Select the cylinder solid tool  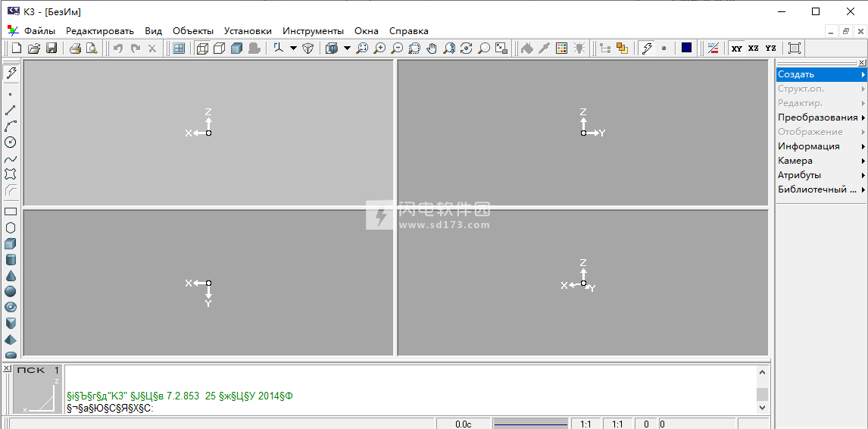(11, 260)
